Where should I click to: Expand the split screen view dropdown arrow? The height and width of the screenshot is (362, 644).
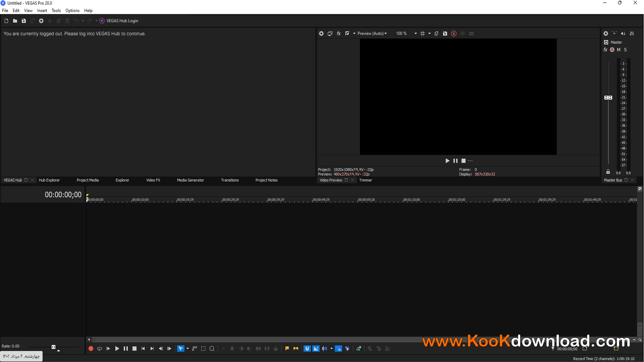[x=354, y=34]
